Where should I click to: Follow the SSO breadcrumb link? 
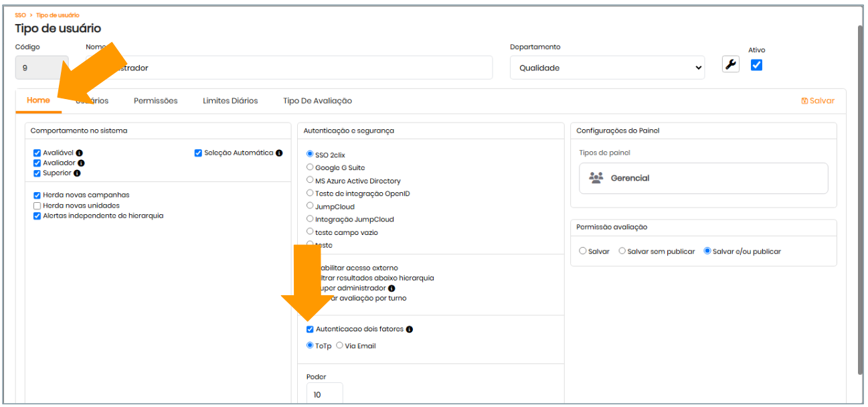[x=20, y=15]
